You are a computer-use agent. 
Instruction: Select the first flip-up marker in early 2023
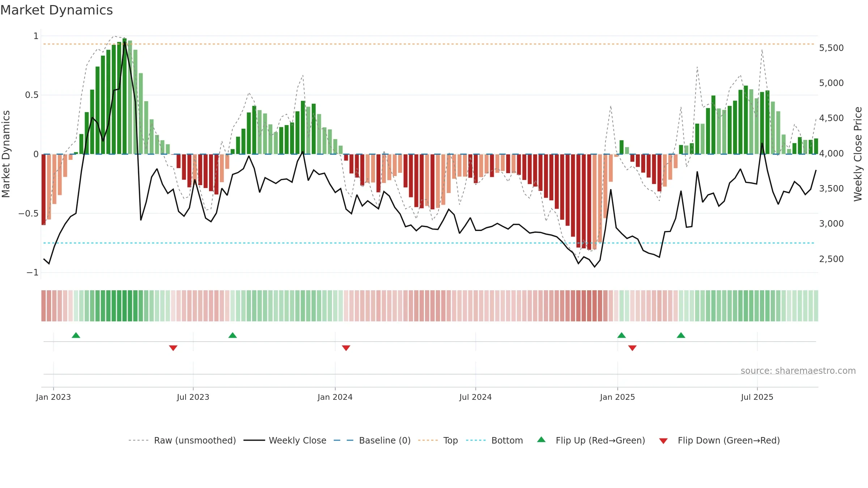point(76,335)
